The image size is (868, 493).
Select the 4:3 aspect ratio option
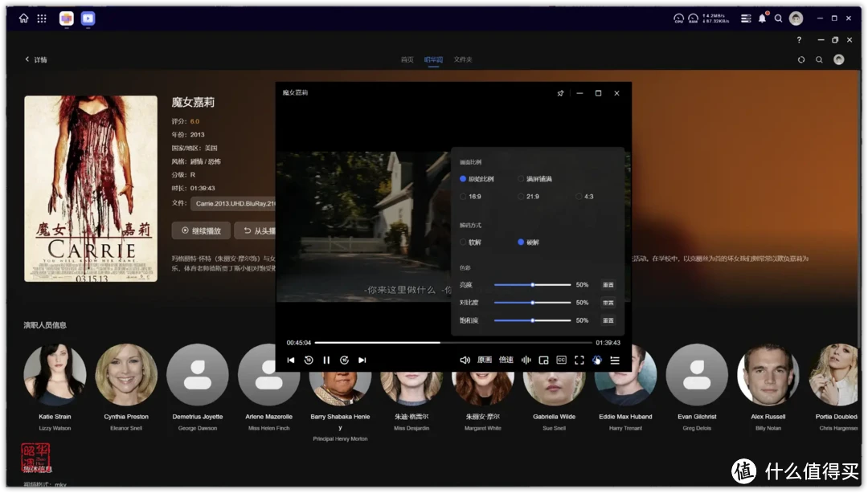tap(578, 196)
